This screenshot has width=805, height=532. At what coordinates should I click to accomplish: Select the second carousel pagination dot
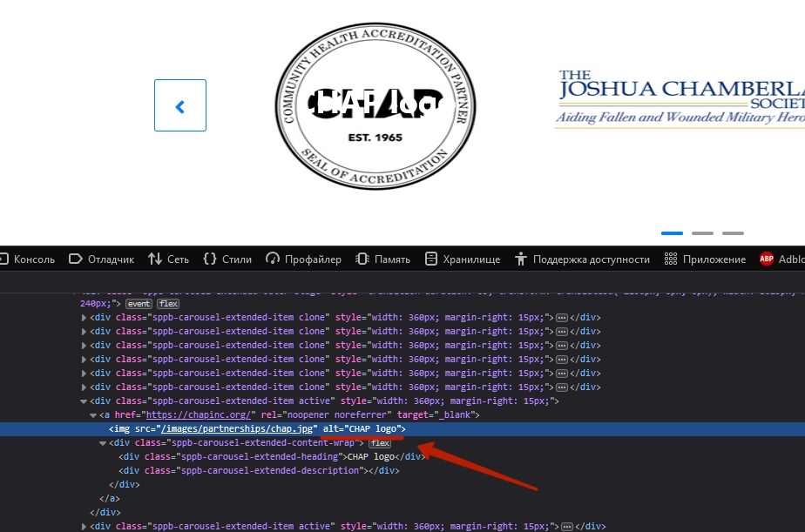(702, 233)
